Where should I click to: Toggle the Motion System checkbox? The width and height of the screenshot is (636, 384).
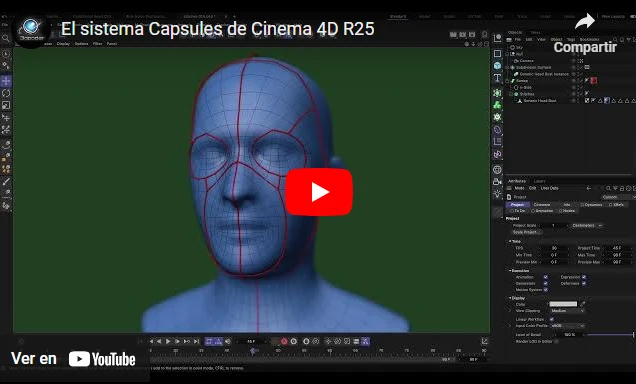pyautogui.click(x=546, y=290)
